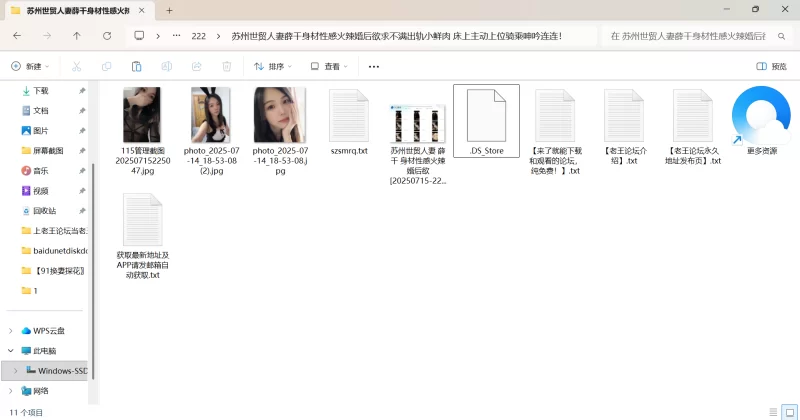Open the 新建 (New) dropdown
800x420 pixels.
point(31,66)
